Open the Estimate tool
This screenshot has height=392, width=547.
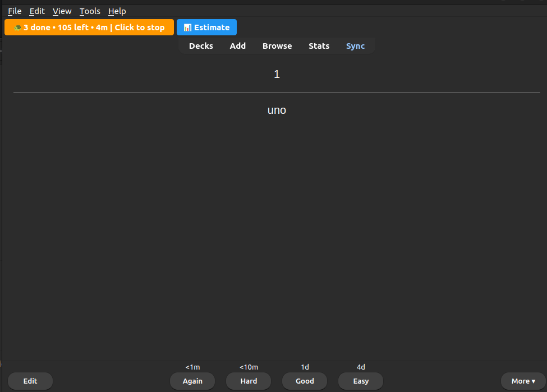coord(206,27)
